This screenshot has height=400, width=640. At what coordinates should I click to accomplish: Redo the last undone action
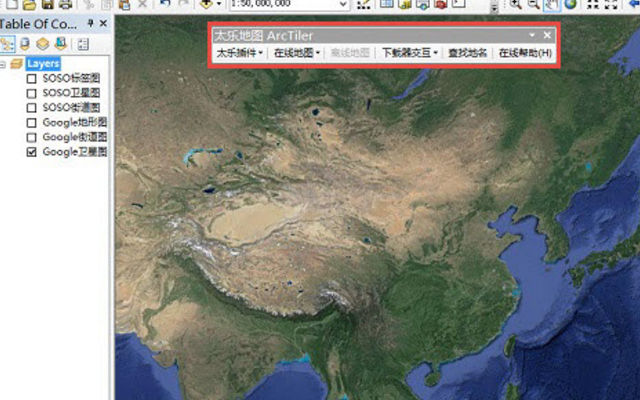(x=183, y=4)
